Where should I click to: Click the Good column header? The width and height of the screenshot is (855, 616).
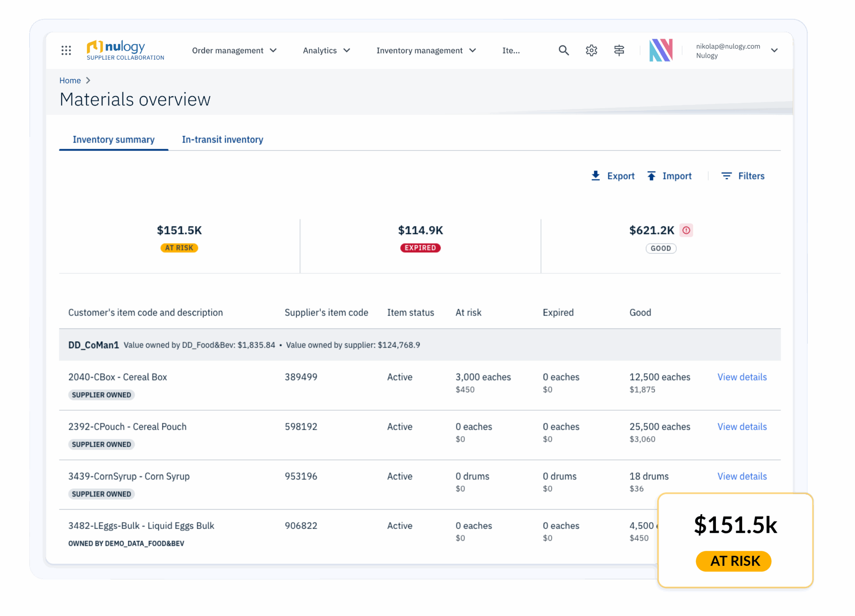tap(640, 313)
